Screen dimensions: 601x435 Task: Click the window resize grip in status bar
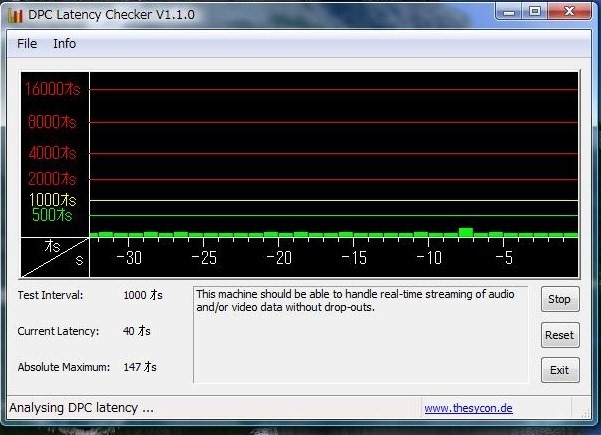click(585, 413)
